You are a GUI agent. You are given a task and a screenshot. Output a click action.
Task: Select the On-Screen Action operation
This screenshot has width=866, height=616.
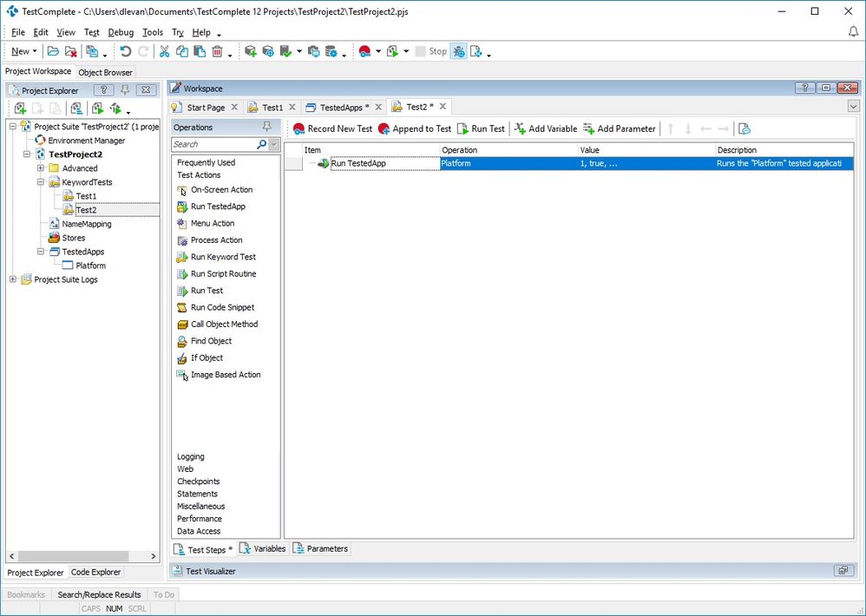click(221, 189)
